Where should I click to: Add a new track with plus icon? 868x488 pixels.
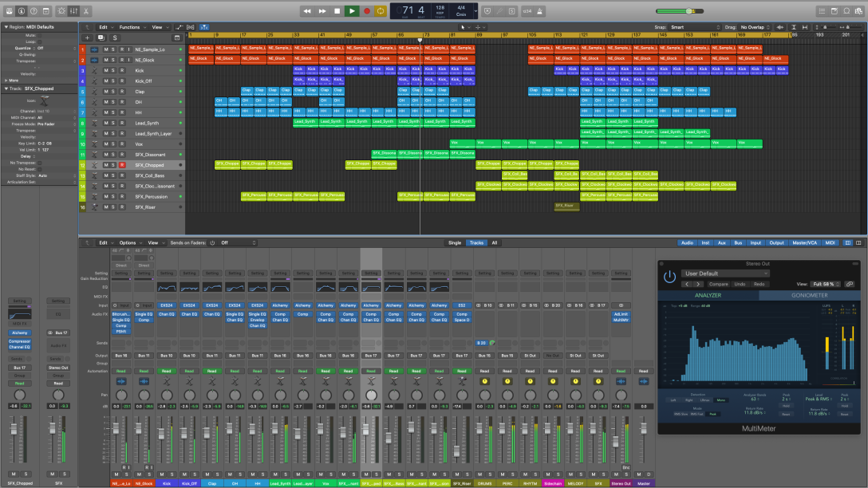point(87,37)
